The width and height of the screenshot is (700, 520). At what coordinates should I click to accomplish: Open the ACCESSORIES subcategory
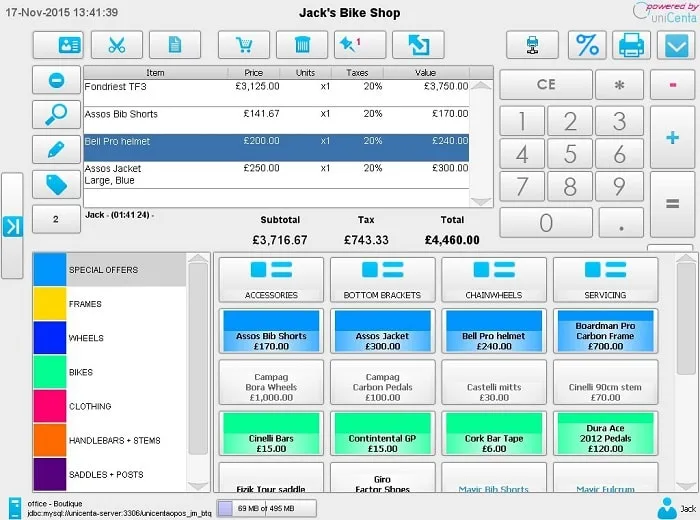pos(271,280)
